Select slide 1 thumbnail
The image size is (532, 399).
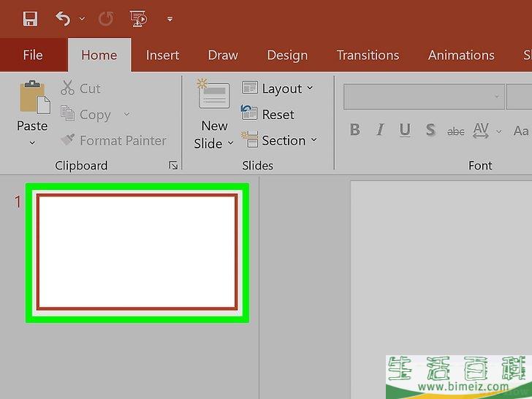click(x=137, y=252)
